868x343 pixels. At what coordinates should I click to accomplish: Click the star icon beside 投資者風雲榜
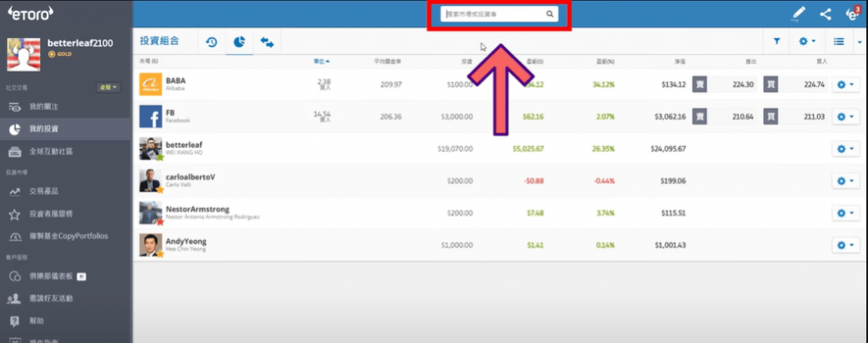click(15, 214)
